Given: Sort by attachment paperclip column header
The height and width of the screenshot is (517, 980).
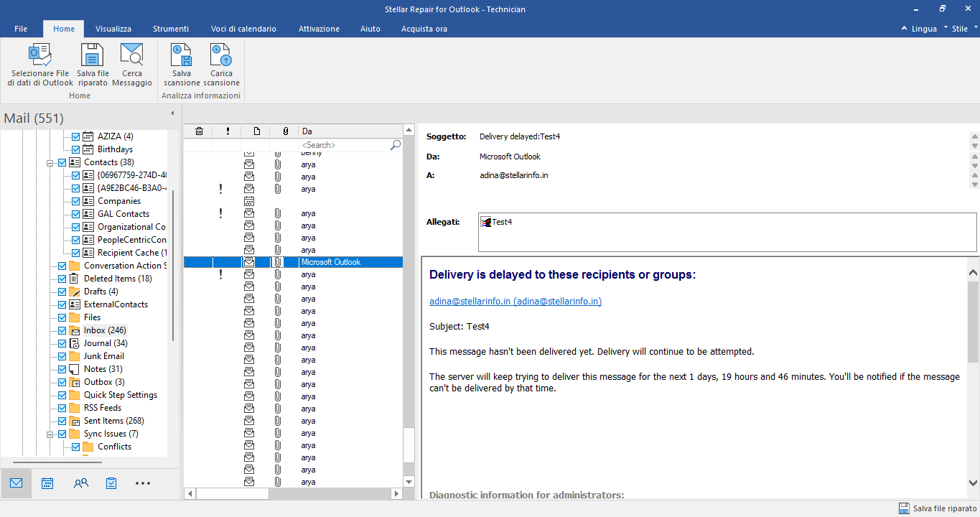Looking at the screenshot, I should tap(285, 131).
